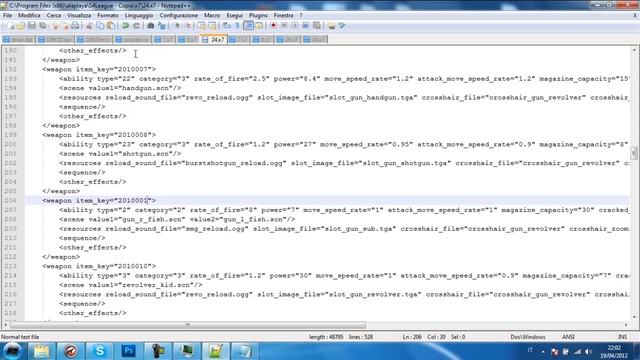Toggle synchronized horizontal scrolling icon

coord(212,26)
